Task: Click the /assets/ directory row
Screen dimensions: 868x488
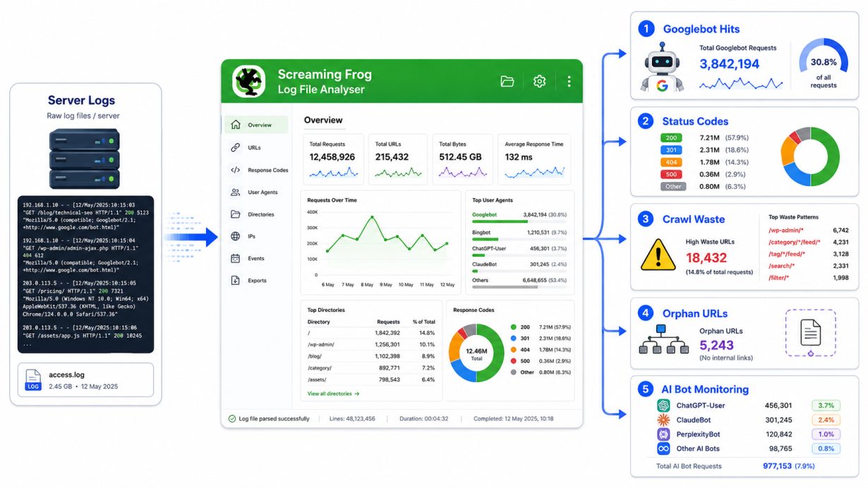Action: [371, 379]
